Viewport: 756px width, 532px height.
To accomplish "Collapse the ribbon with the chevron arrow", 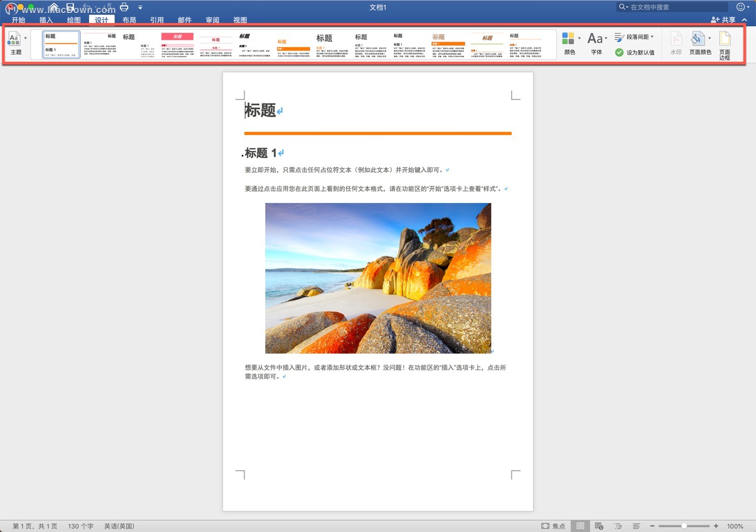I will point(744,20).
